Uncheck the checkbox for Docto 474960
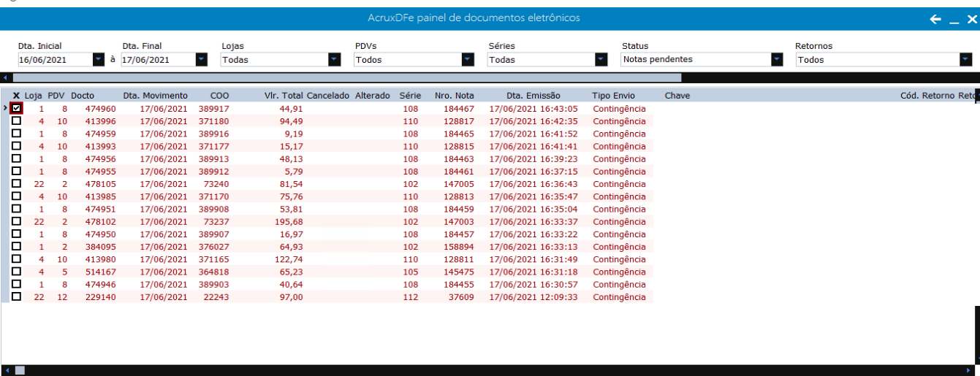Viewport: 980px width, 376px height. pos(17,108)
